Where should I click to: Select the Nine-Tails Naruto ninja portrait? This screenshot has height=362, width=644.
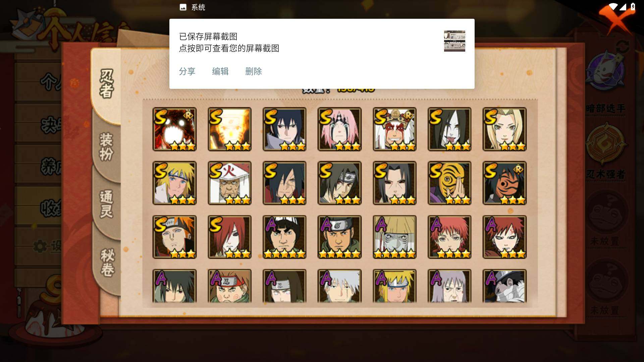click(x=174, y=129)
